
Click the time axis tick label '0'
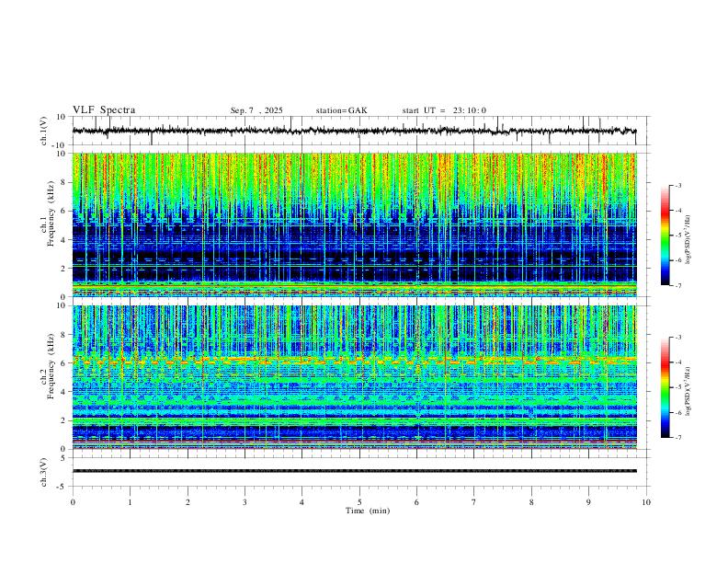(73, 502)
